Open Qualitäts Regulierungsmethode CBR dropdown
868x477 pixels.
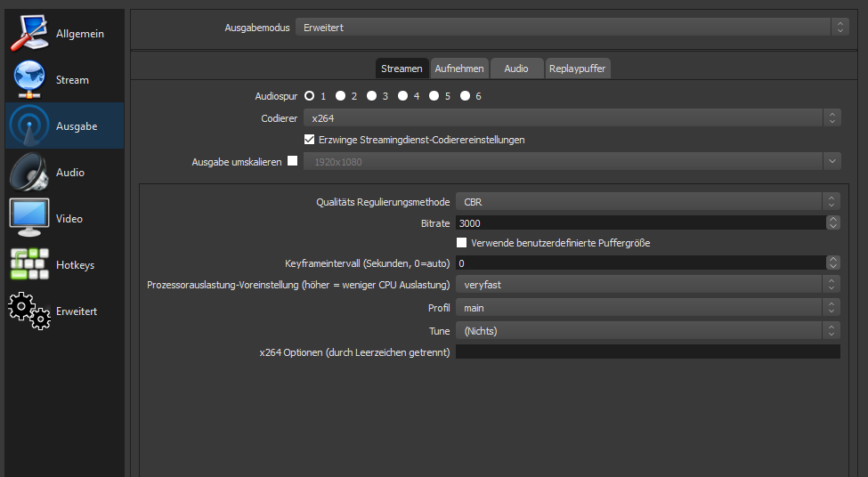[647, 202]
